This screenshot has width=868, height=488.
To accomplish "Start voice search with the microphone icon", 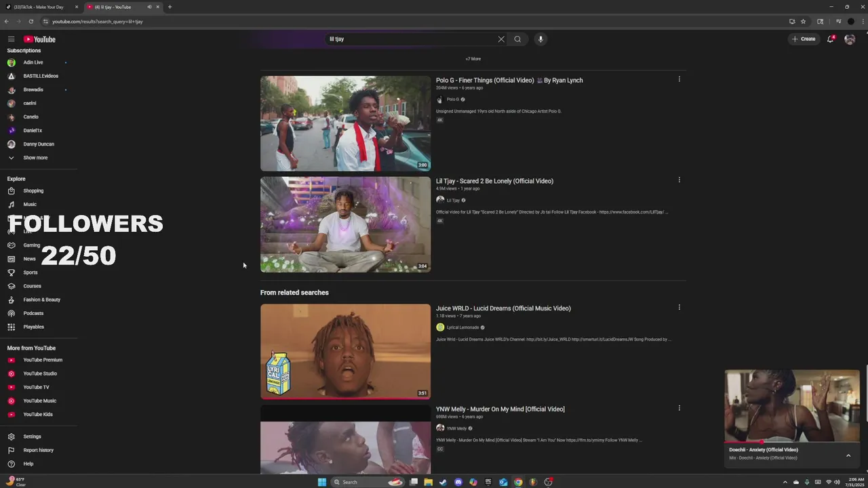I will (x=540, y=39).
